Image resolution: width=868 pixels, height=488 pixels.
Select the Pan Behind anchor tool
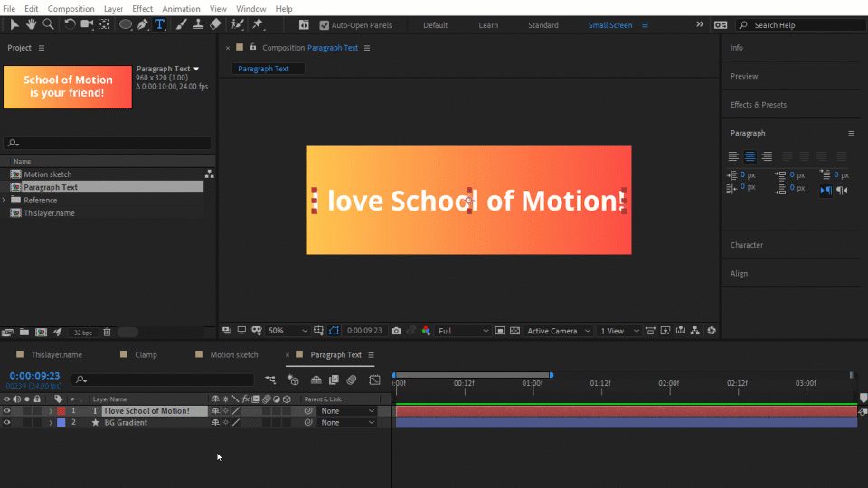(x=104, y=24)
